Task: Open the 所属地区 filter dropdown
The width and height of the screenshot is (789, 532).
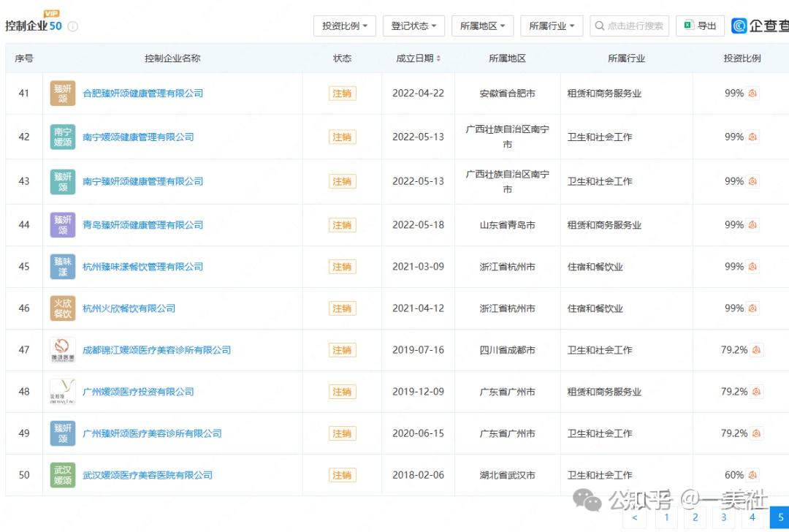Action: tap(482, 26)
